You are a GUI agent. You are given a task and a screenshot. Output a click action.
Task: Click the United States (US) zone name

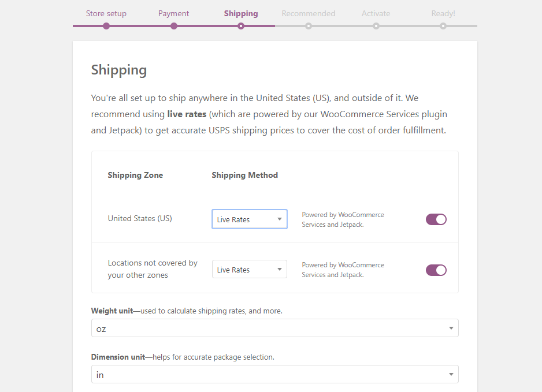tap(140, 219)
